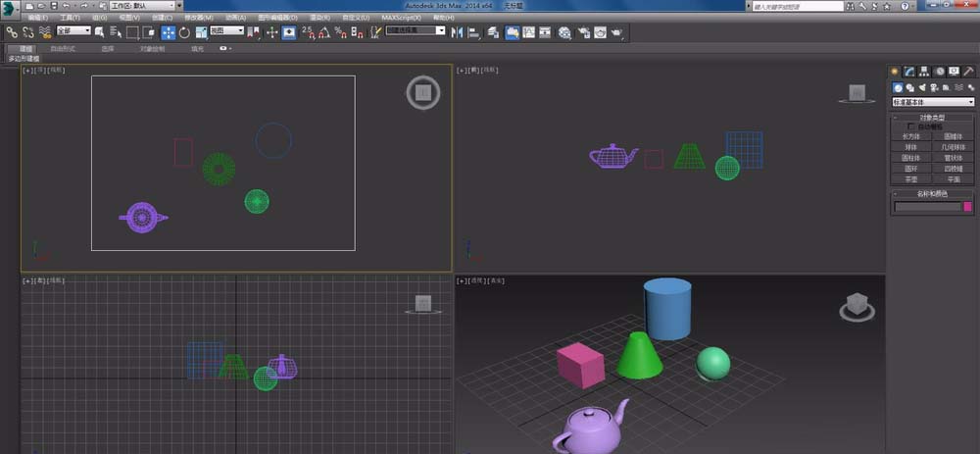Click the 球体 (Sphere) button
Viewport: 980px width, 454px height.
[911, 147]
